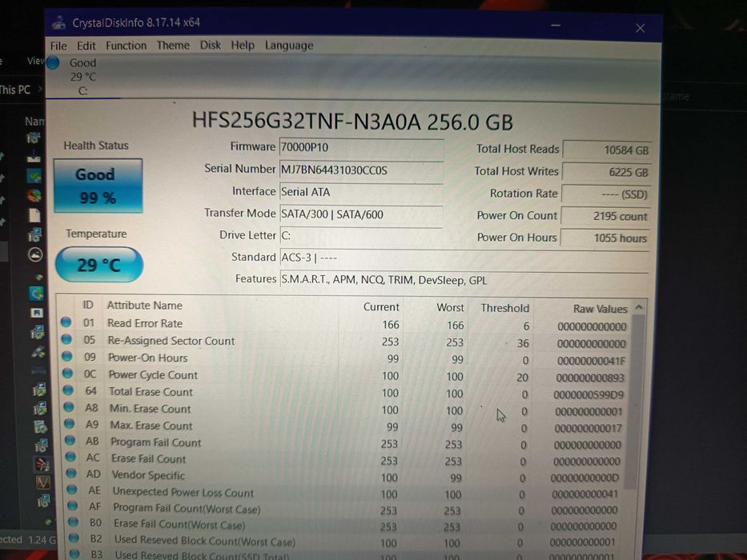This screenshot has height=560, width=747.
Task: Select the C: disk Good 29 °C entry
Action: 82,76
